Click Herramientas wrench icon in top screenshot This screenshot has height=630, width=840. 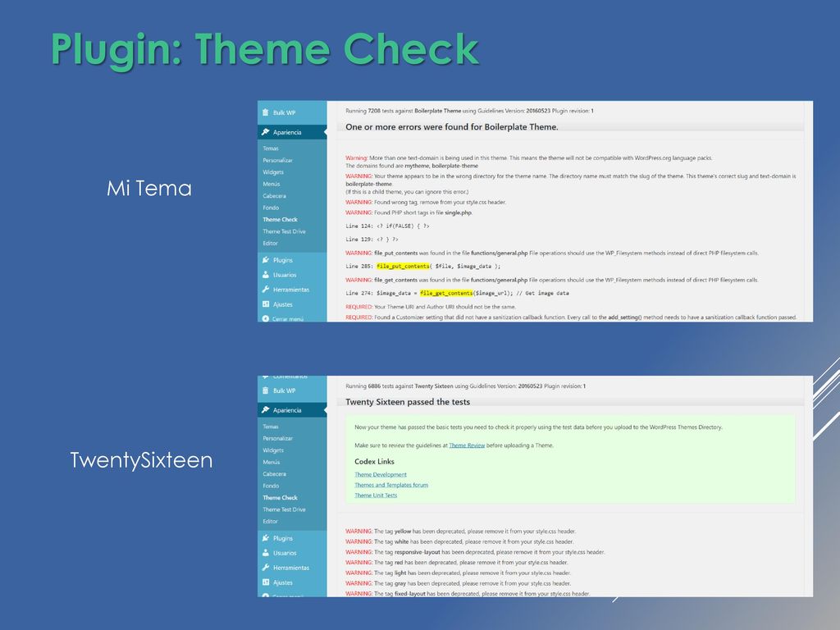pyautogui.click(x=266, y=290)
